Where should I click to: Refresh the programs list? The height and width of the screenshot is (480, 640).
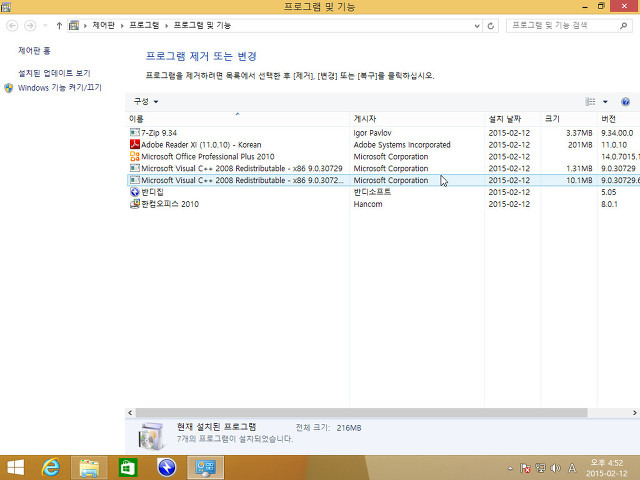click(491, 26)
